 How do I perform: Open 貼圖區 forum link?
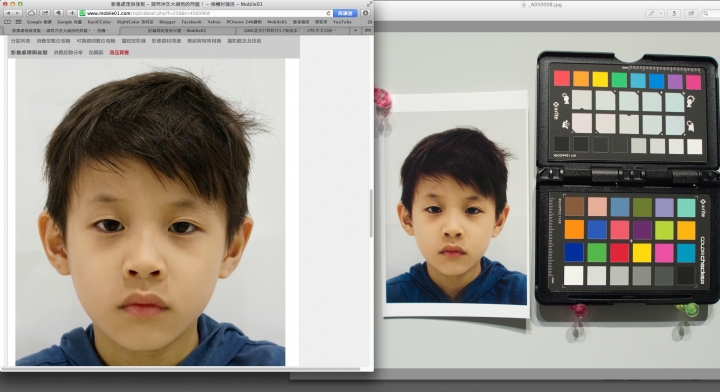tap(96, 53)
